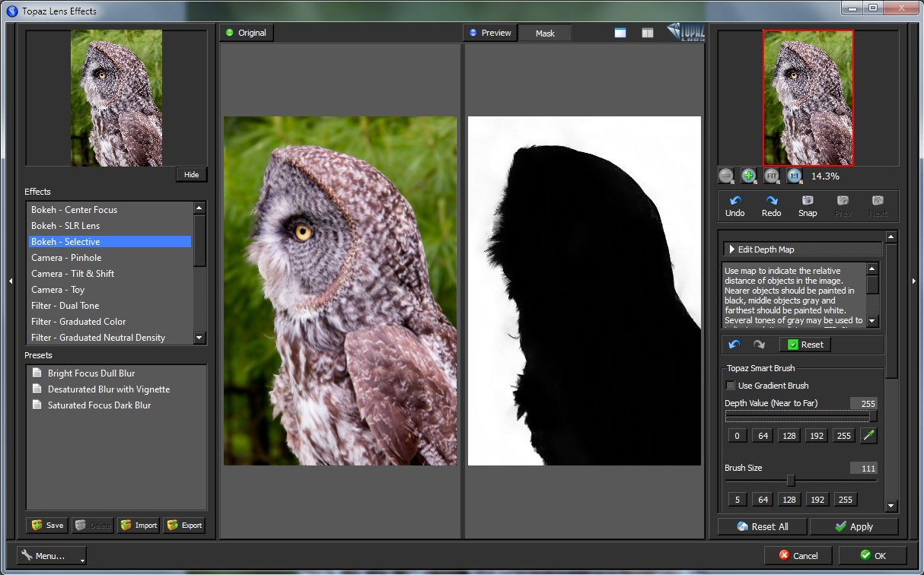Click the zoom in plus icon
This screenshot has height=575, width=924.
coord(749,176)
